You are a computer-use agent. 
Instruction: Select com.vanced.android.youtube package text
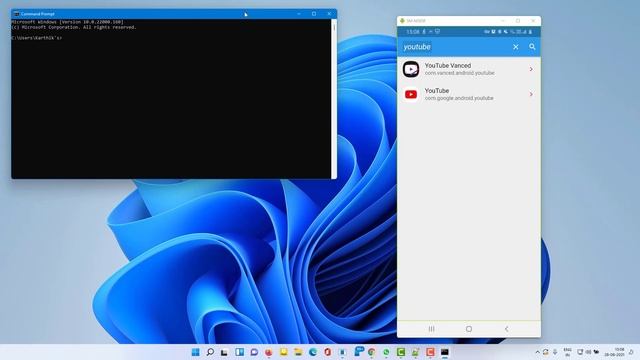tap(459, 73)
